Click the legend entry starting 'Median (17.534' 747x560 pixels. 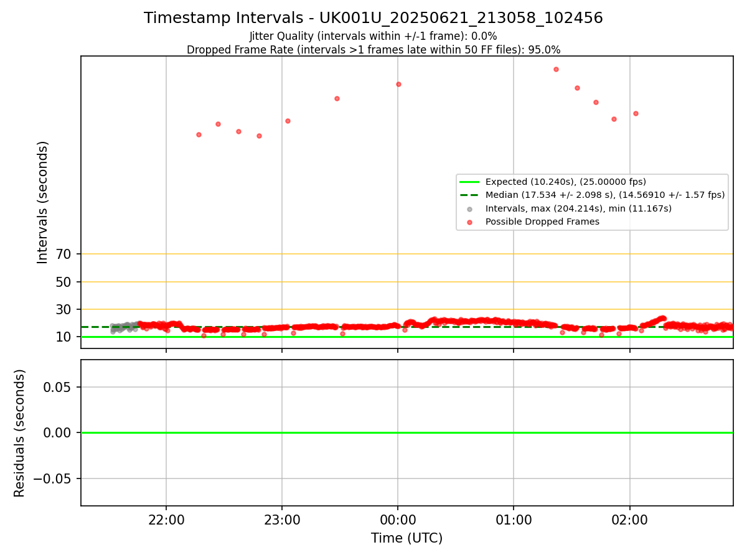coord(605,195)
